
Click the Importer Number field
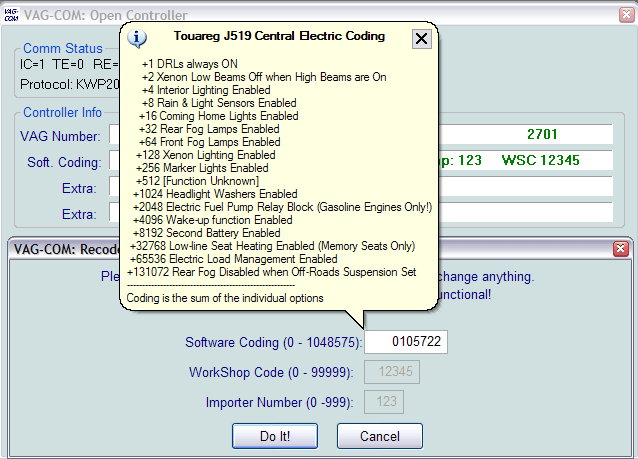384,402
